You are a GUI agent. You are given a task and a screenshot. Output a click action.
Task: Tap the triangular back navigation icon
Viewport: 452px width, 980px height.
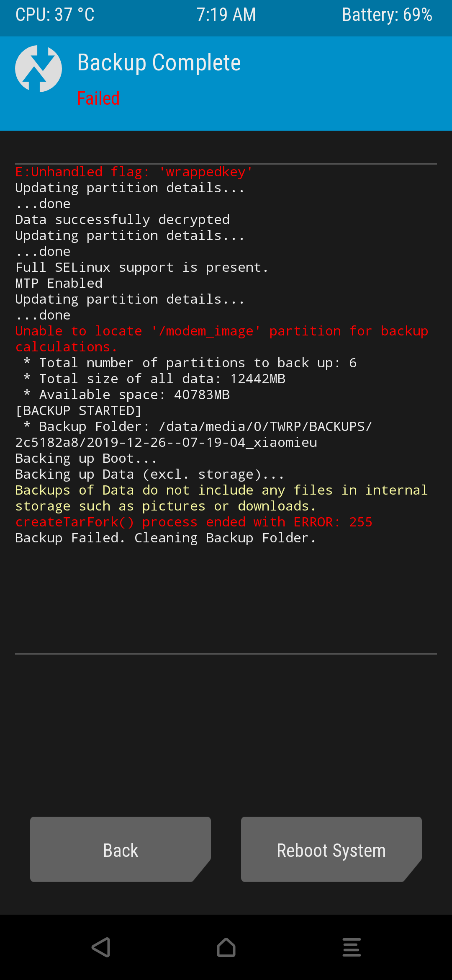(x=101, y=947)
